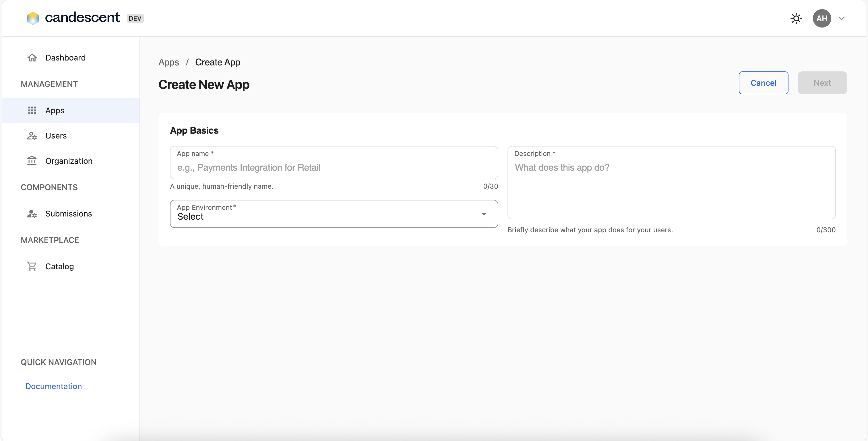
Task: Click into the Description text area
Action: pyautogui.click(x=671, y=188)
